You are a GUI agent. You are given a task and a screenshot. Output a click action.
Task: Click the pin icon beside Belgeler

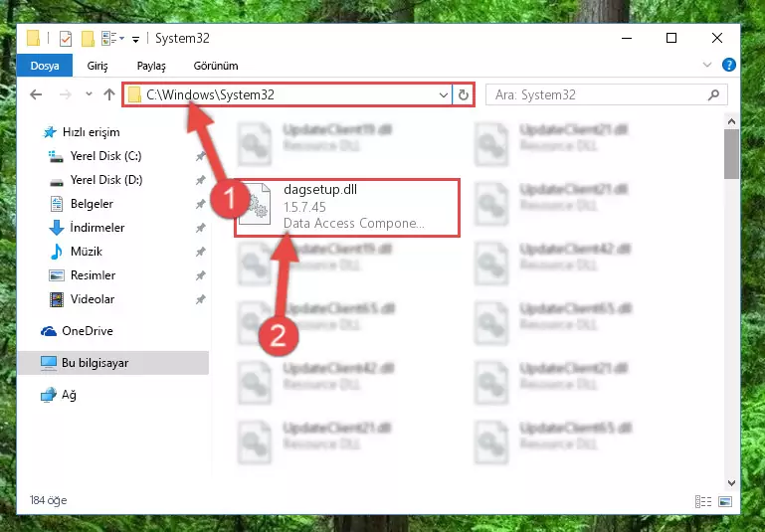tap(200, 204)
